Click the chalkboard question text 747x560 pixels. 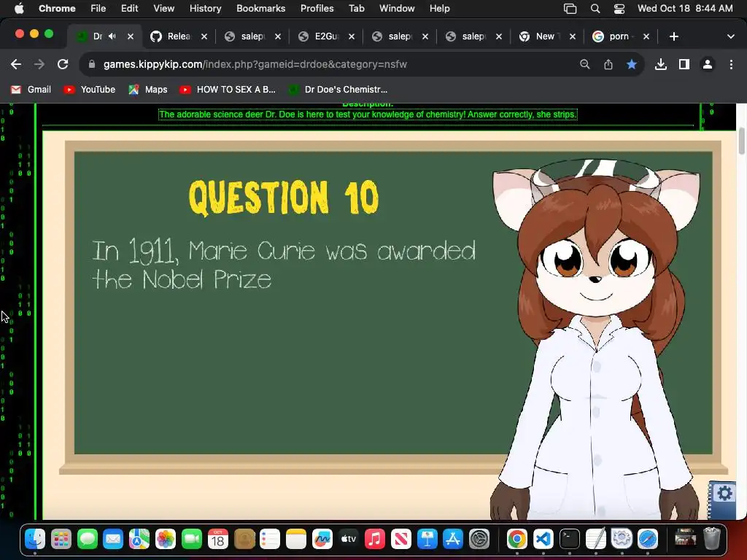[x=284, y=265]
